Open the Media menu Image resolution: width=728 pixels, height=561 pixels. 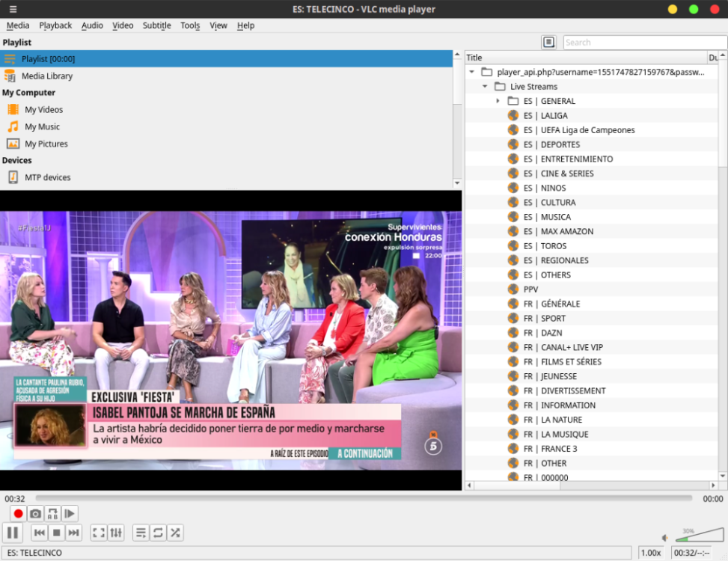pyautogui.click(x=18, y=25)
